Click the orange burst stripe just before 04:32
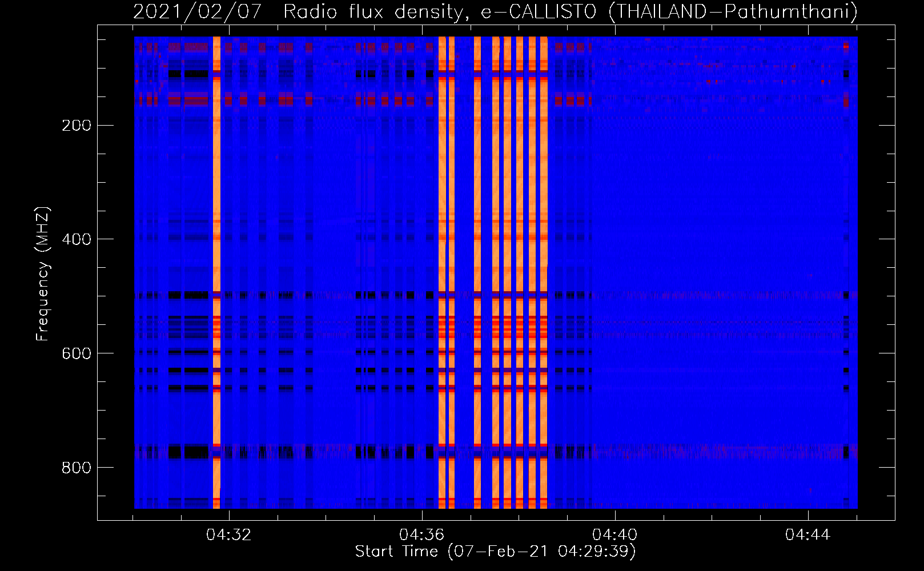Viewport: 924px width, 571px height. (216, 272)
